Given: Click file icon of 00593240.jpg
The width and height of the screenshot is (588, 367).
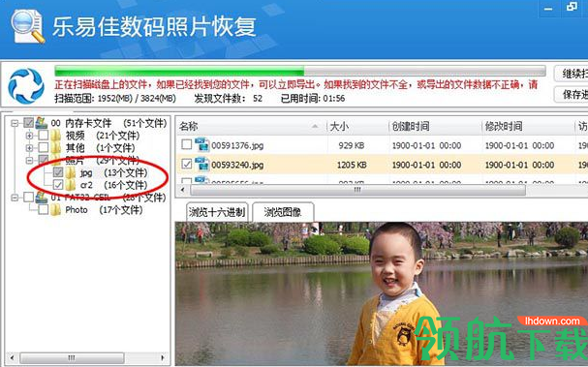Looking at the screenshot, I should coord(202,165).
